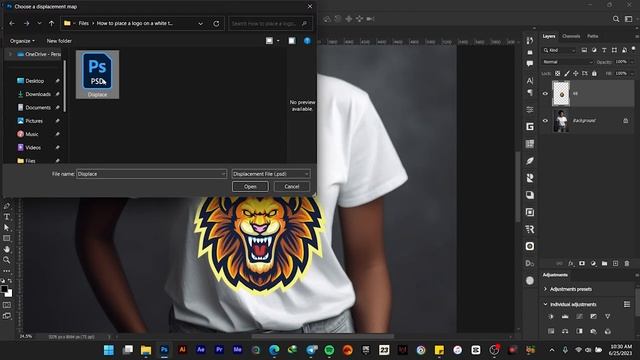
Task: Select the Type tool in toolbar
Action: click(7, 217)
